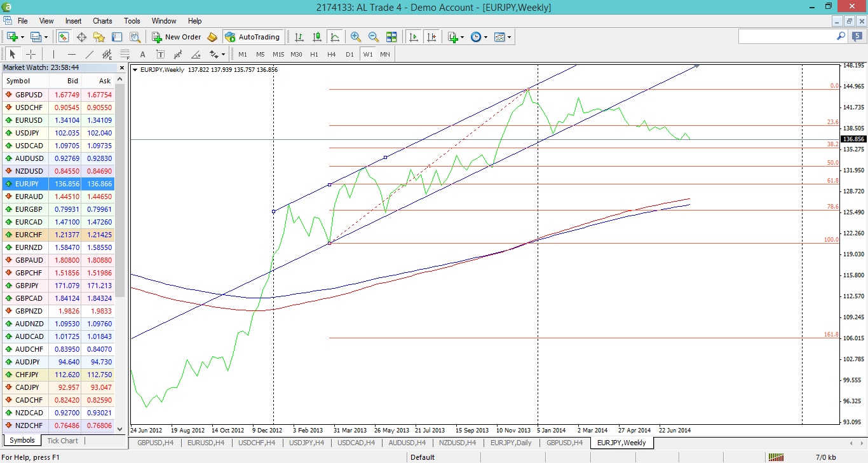Click the New Chart icon
Viewport: 868px width, 463px height.
click(x=12, y=37)
